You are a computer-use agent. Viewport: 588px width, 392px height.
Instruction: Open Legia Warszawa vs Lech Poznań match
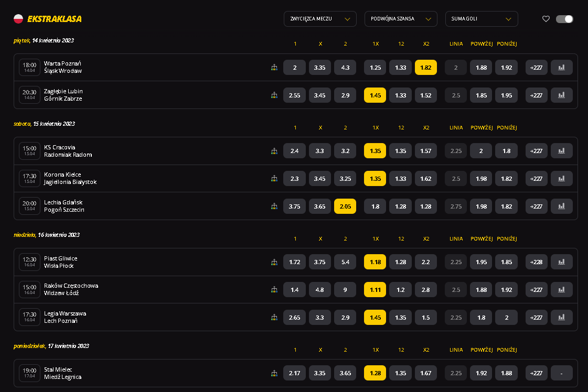pos(65,317)
